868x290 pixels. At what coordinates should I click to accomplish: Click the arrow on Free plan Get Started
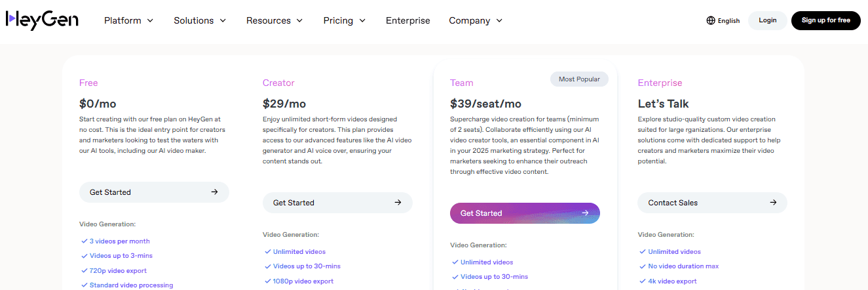click(x=214, y=192)
